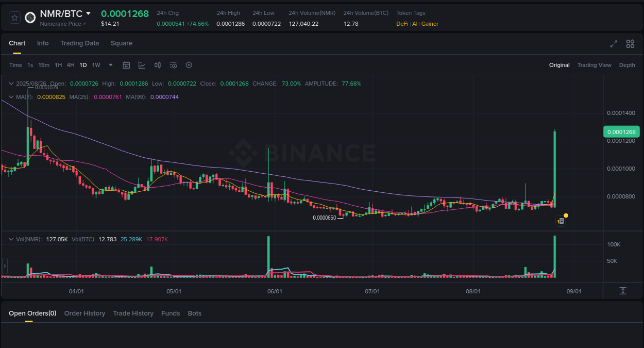
Task: Collapse the Vol(NMR) panel chevron
Action: click(10, 239)
